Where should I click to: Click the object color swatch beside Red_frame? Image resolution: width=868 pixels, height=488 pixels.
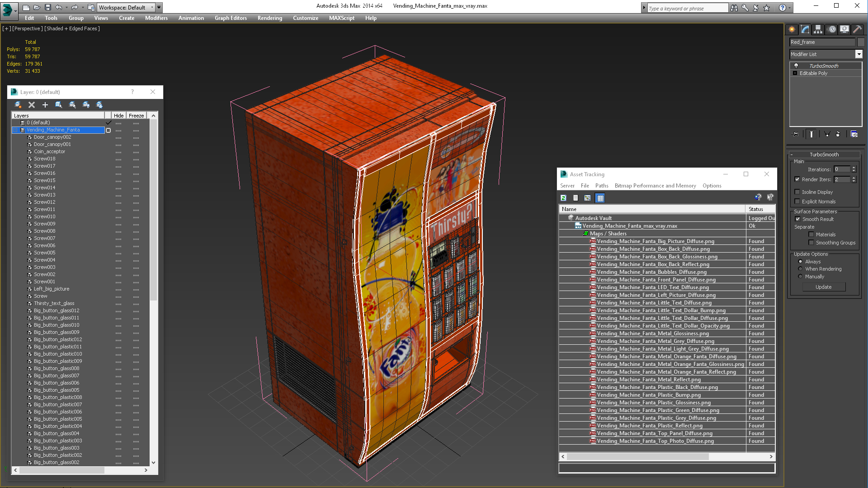861,42
